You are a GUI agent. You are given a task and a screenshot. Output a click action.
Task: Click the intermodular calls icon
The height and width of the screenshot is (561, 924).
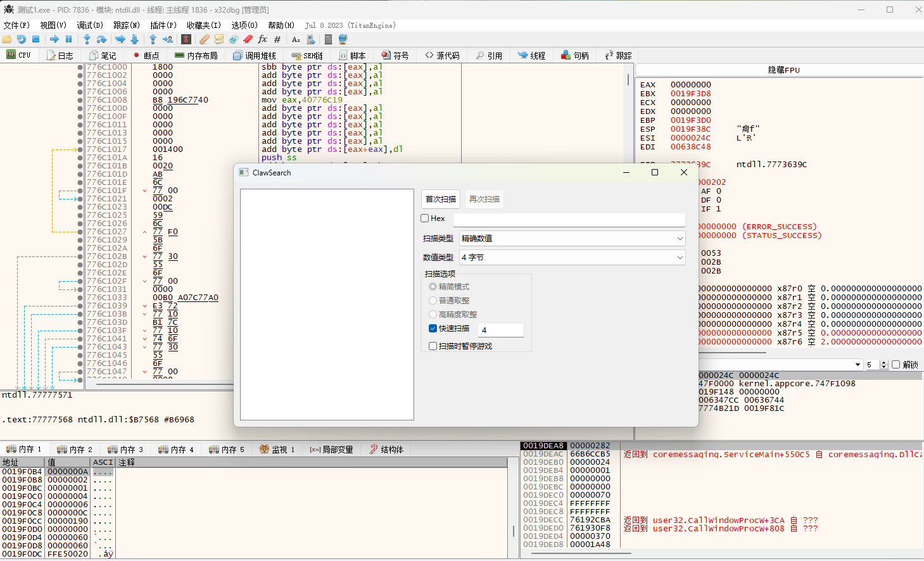tap(311, 39)
